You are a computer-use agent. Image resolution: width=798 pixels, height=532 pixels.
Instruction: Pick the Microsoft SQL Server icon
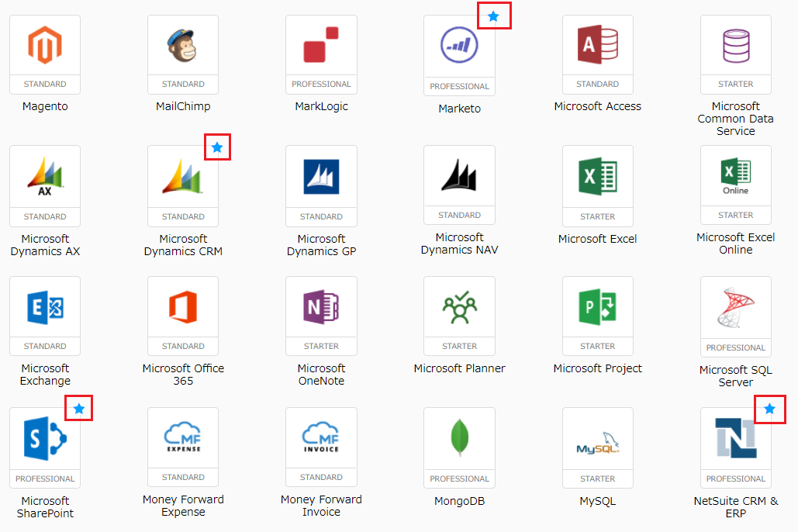736,308
